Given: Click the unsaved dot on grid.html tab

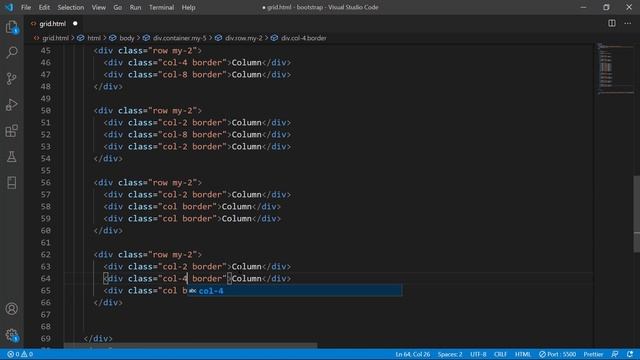Looking at the screenshot, I should tap(75, 24).
